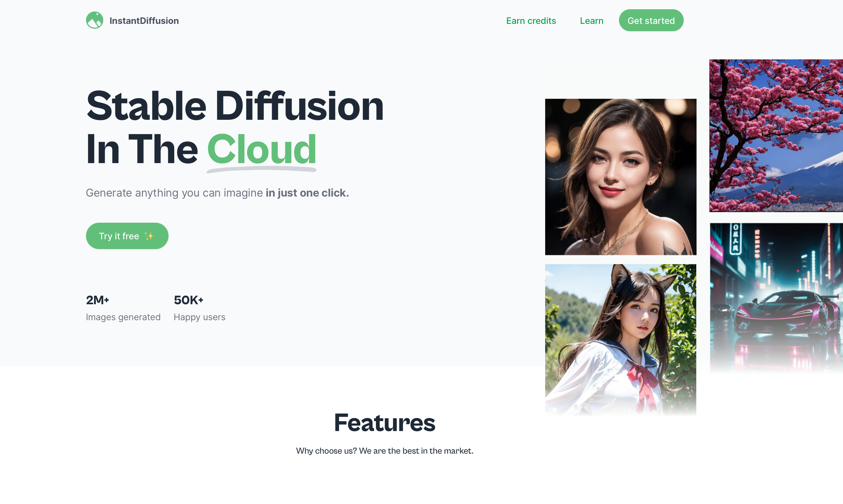Click the Images generated label

point(123,317)
